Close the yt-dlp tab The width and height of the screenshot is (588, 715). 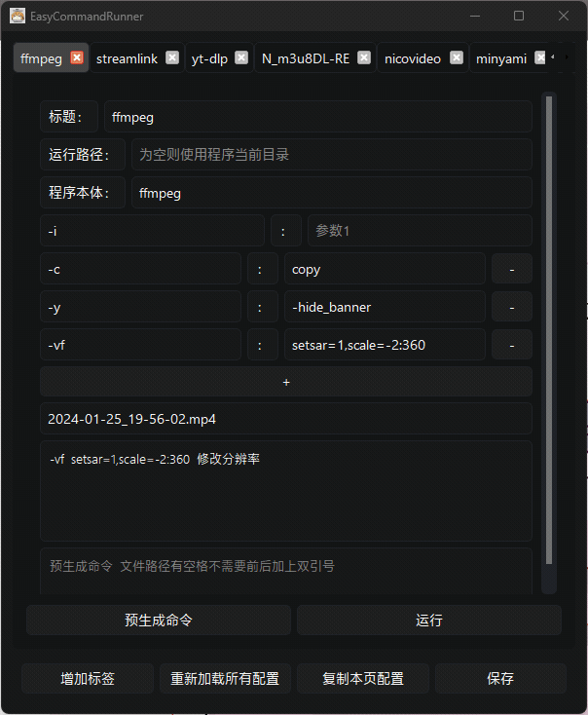click(x=241, y=57)
